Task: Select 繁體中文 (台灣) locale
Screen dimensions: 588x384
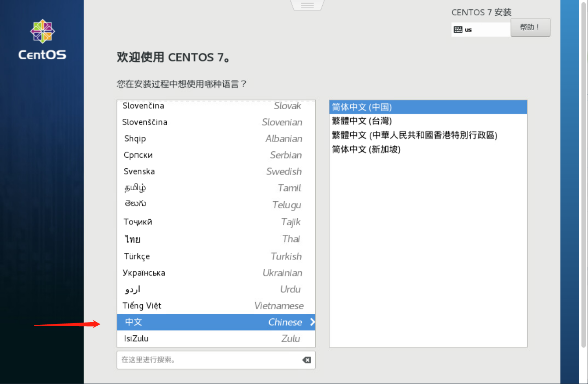Action: pyautogui.click(x=428, y=121)
